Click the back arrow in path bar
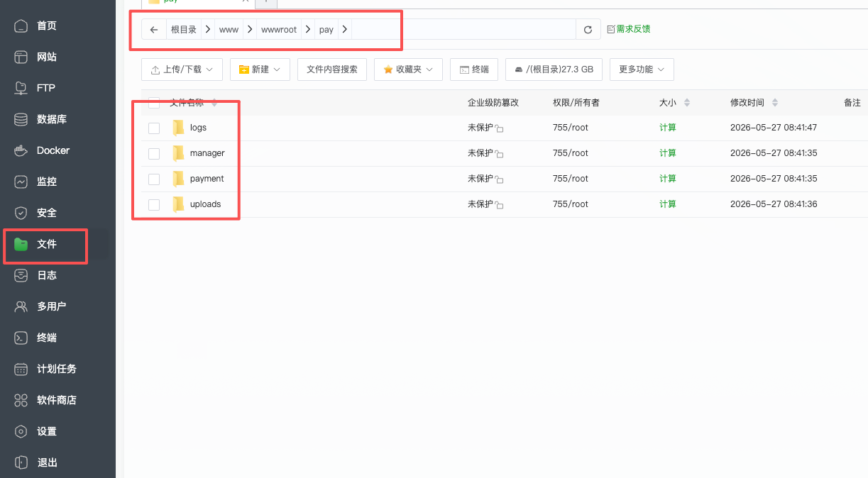The height and width of the screenshot is (478, 868). 154,30
